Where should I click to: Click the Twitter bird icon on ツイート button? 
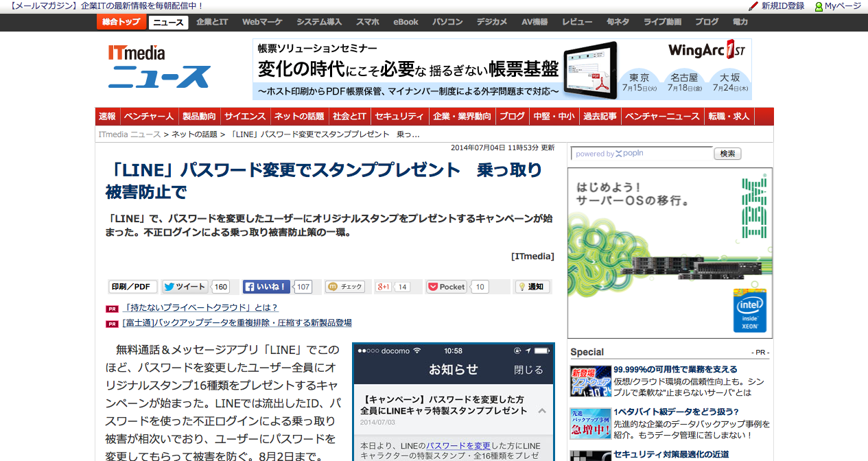pyautogui.click(x=169, y=287)
